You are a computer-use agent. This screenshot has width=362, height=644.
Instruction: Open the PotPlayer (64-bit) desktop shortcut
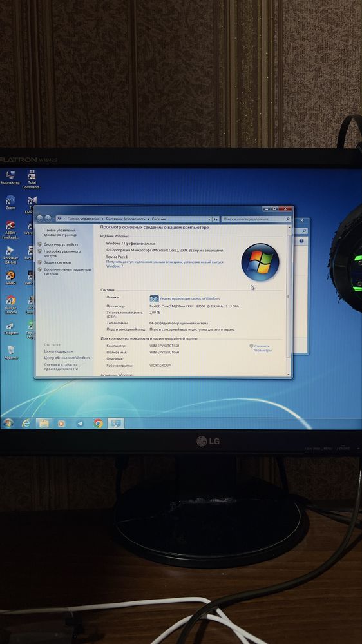[x=11, y=255]
